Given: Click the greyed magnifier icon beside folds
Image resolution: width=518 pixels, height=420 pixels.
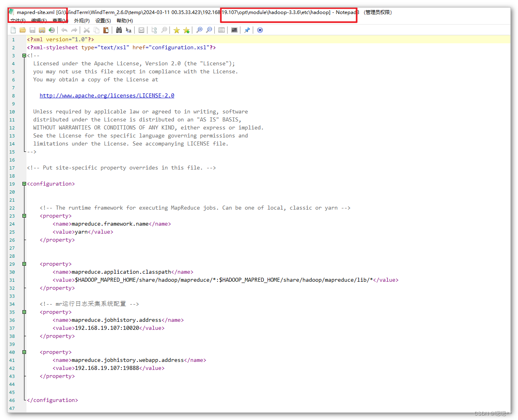Looking at the screenshot, I should tap(164, 30).
